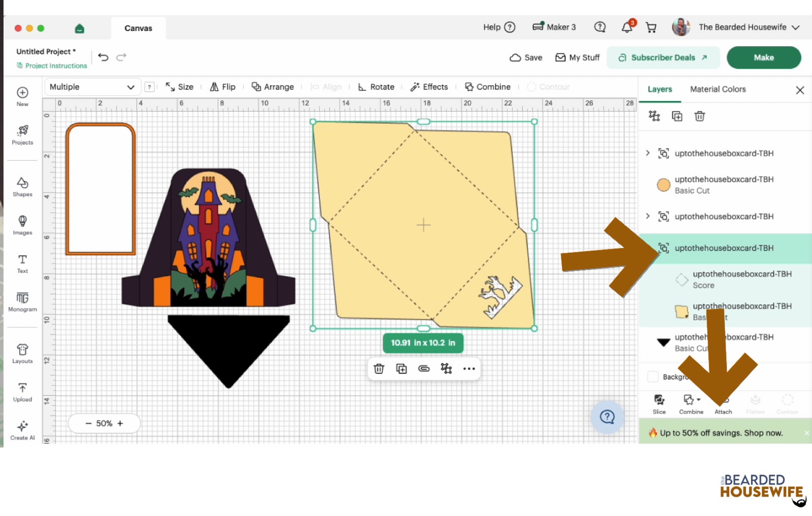Undo the last action
Viewport: 812px width, 516px height.
tap(103, 57)
